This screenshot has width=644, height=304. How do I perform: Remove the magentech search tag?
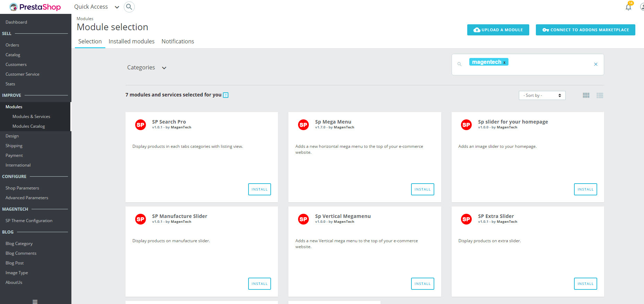pos(504,62)
